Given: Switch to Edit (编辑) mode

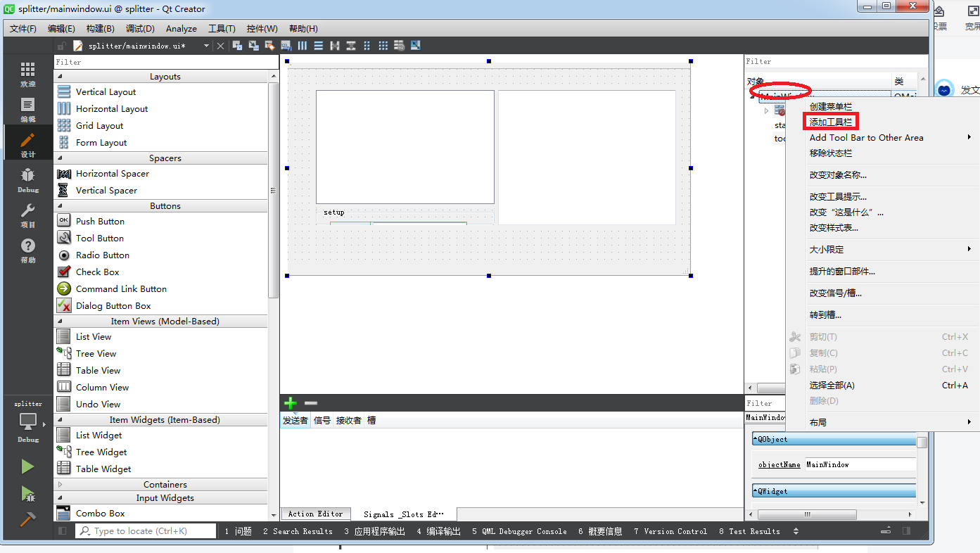Looking at the screenshot, I should (x=27, y=109).
